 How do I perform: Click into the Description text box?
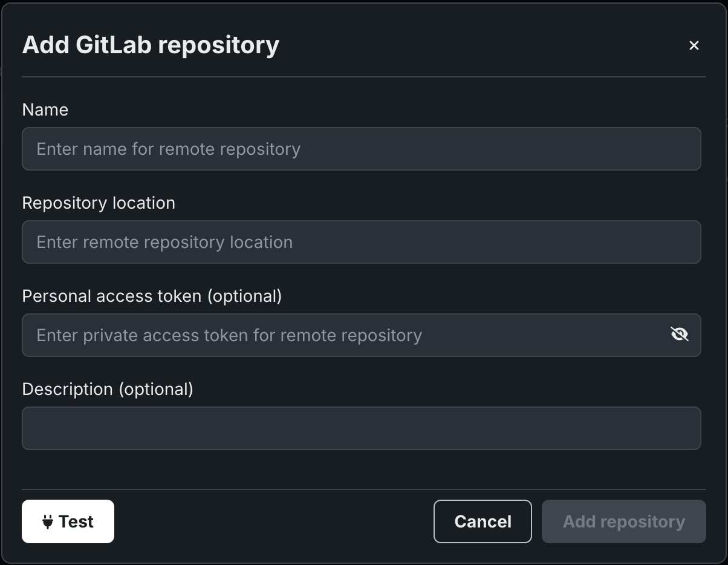(361, 428)
